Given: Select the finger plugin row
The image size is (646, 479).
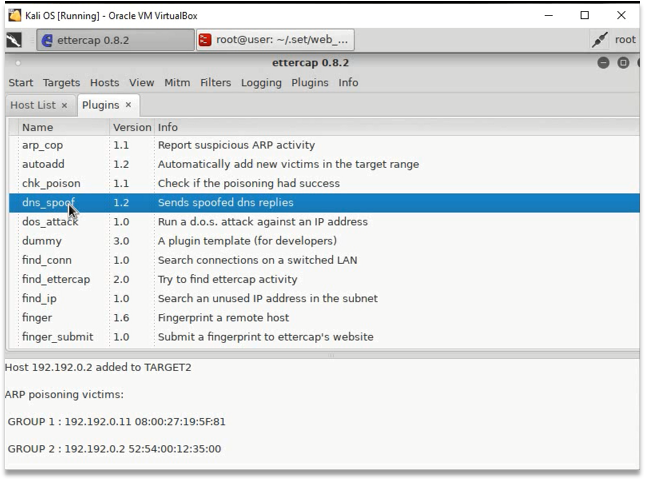Looking at the screenshot, I should (x=324, y=318).
